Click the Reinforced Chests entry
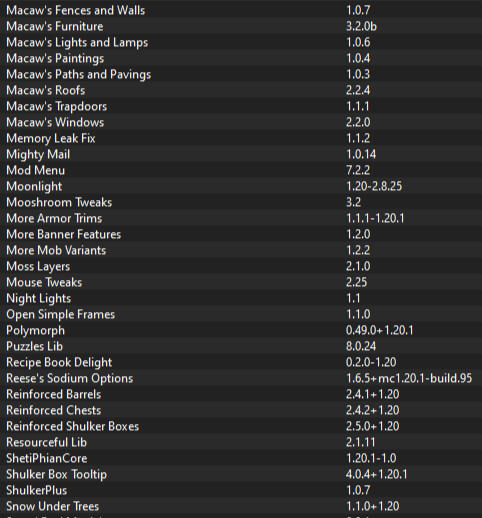482x518 pixels. point(241,410)
